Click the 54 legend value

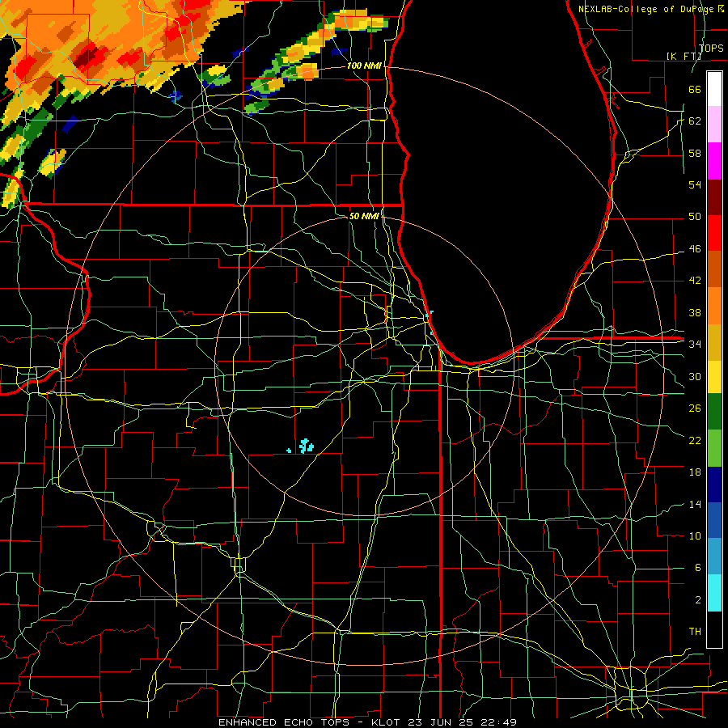(x=695, y=184)
